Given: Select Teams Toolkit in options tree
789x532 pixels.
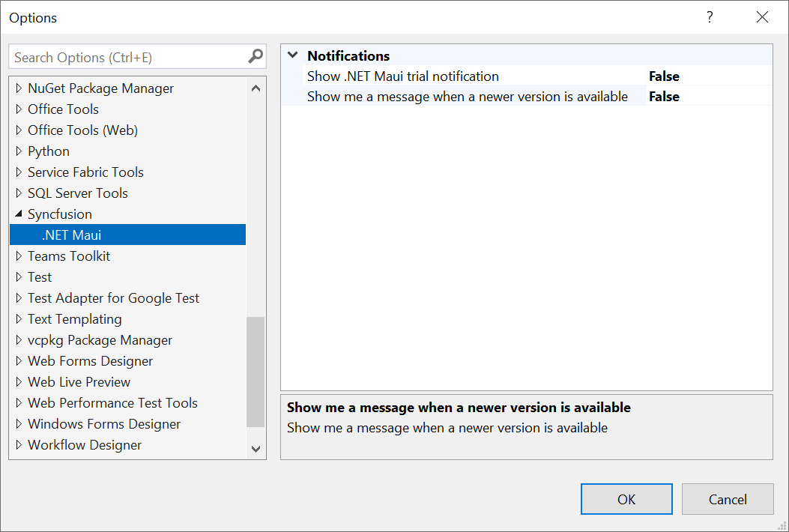Looking at the screenshot, I should [x=69, y=256].
